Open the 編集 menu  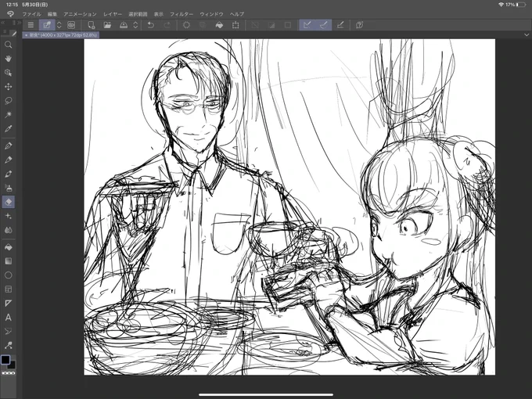pyautogui.click(x=52, y=14)
